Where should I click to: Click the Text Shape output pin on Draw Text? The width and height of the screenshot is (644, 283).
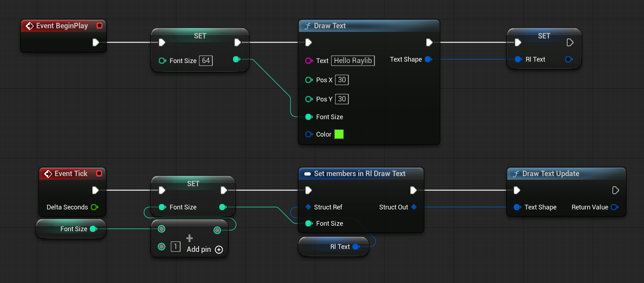click(428, 59)
